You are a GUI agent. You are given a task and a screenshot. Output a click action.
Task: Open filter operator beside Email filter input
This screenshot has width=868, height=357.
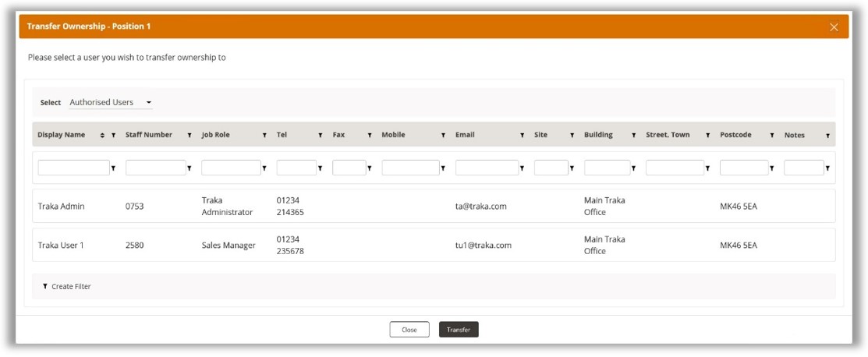coord(523,168)
